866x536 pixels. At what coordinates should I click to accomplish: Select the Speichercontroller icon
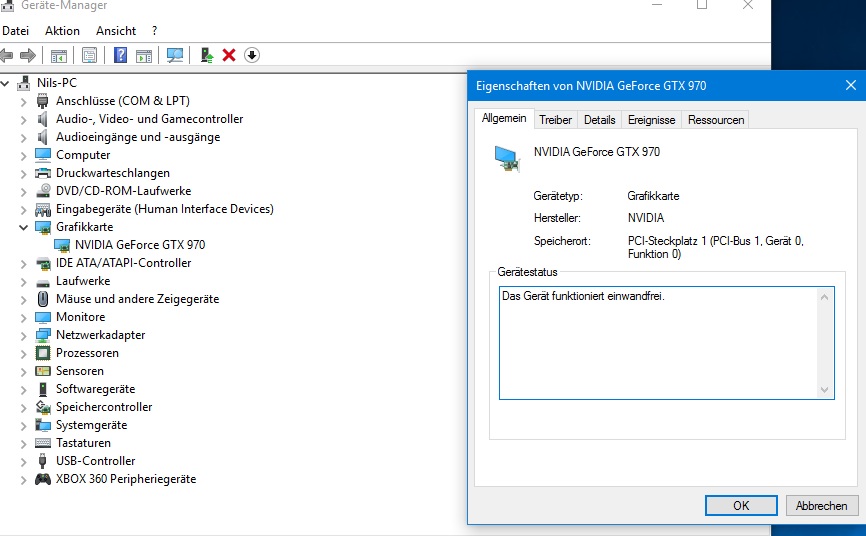pos(43,407)
